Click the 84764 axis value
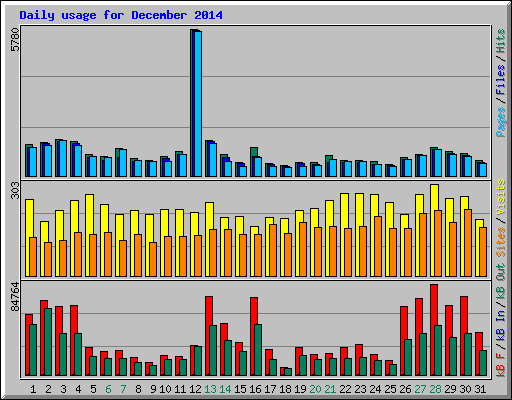The image size is (512, 400). (x=15, y=297)
